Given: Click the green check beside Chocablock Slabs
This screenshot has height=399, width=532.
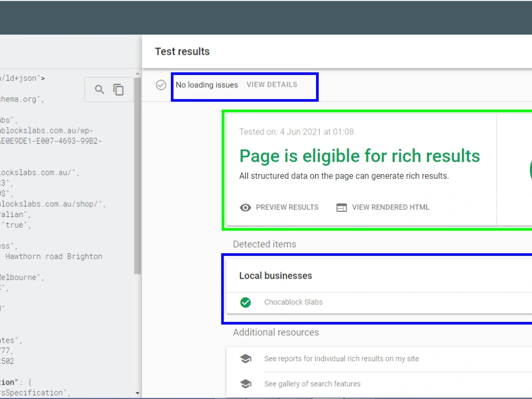Looking at the screenshot, I should pyautogui.click(x=245, y=302).
